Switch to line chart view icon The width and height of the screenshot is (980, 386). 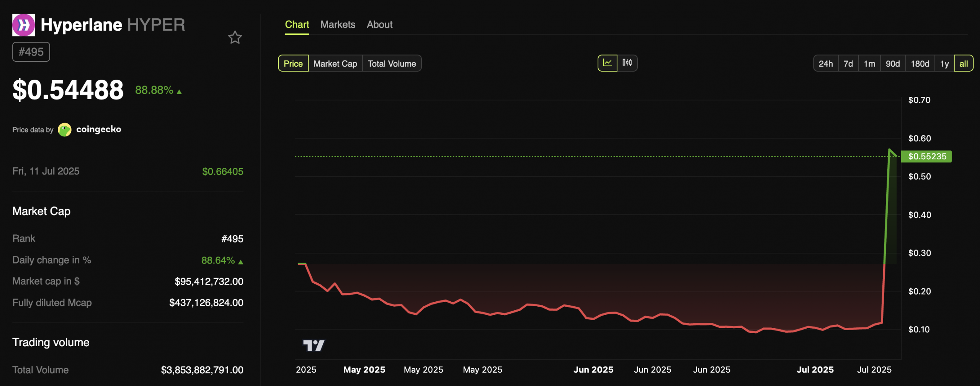pos(607,63)
